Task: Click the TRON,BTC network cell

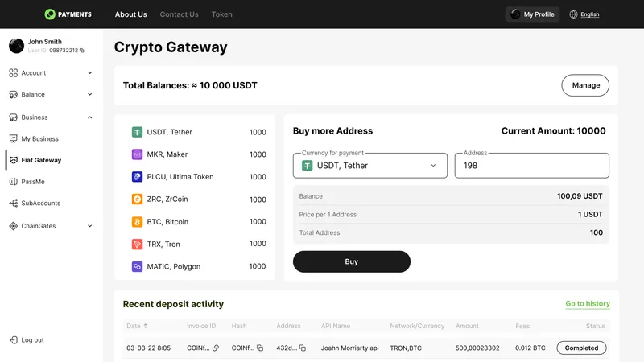Action: pyautogui.click(x=406, y=348)
